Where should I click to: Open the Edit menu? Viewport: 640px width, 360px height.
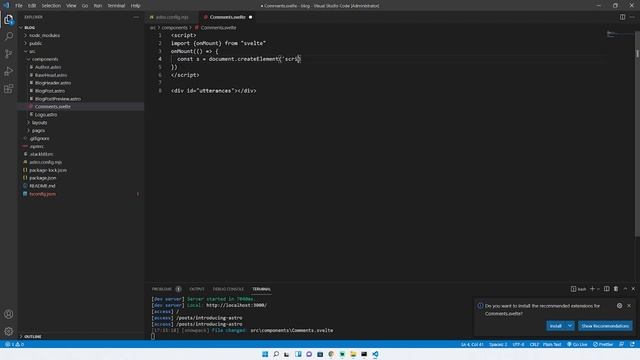tap(32, 6)
